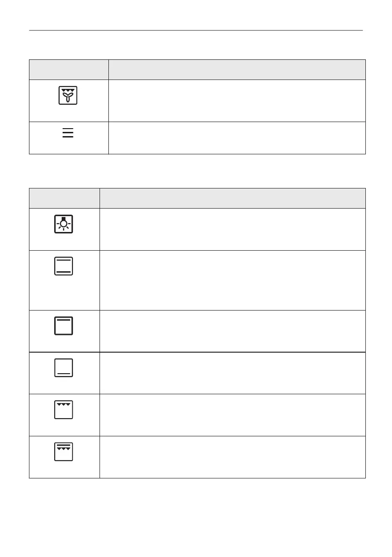The height and width of the screenshot is (557, 392).
Task: Click blank cell beside the single grill icon
Action: click(232, 415)
